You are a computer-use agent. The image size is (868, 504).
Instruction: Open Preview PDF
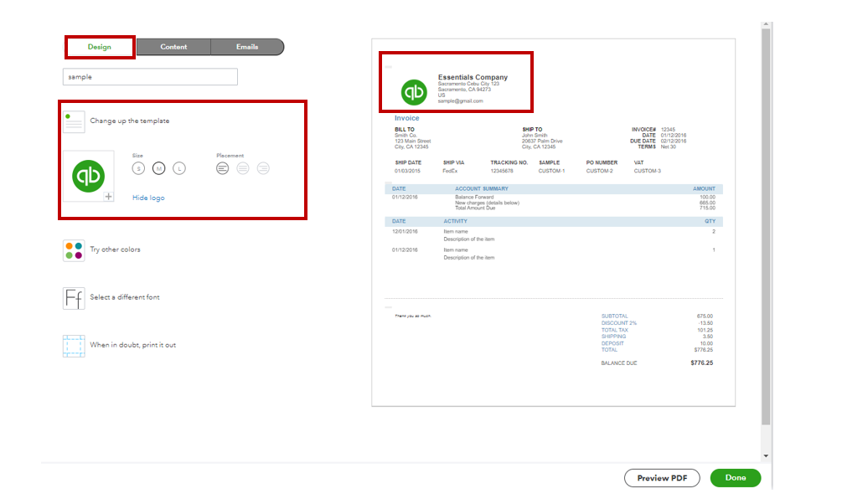pos(661,477)
